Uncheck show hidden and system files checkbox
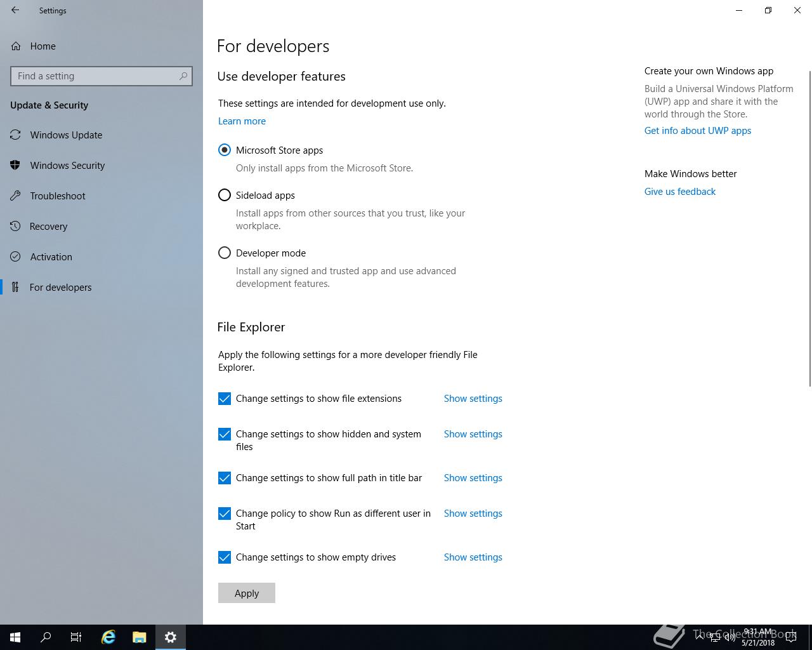812x650 pixels. point(225,434)
